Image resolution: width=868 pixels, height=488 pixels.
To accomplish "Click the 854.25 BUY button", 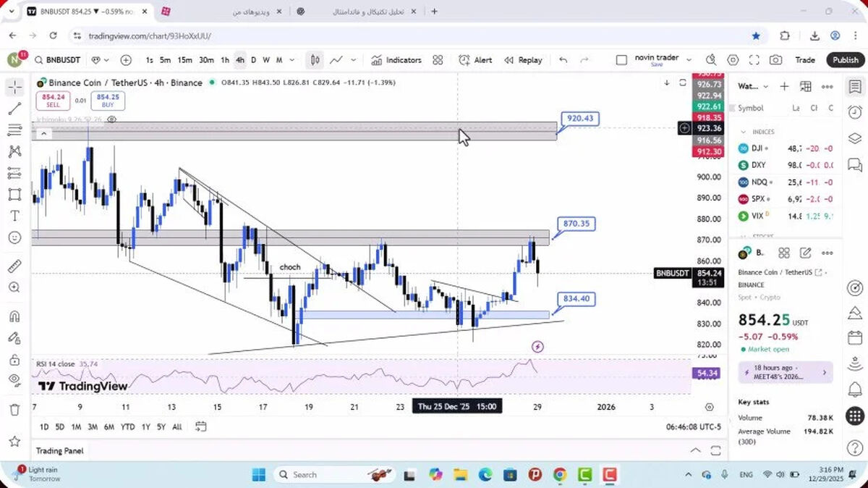I will (107, 101).
